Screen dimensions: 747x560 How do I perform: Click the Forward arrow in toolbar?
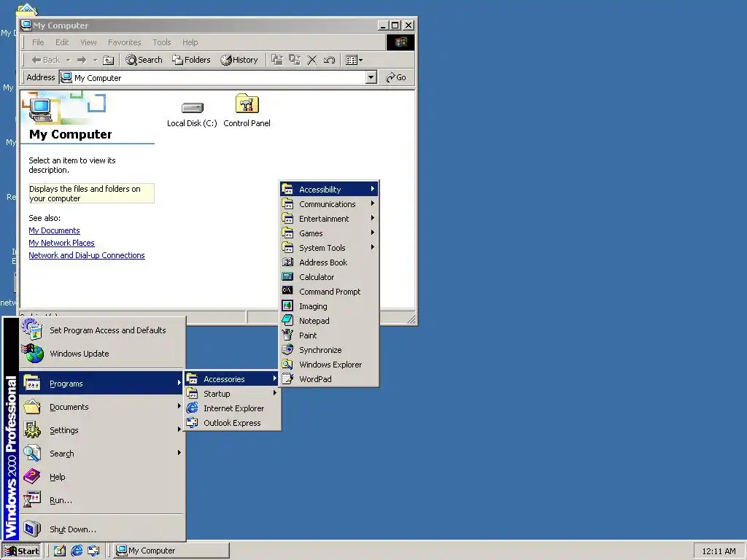click(x=82, y=60)
